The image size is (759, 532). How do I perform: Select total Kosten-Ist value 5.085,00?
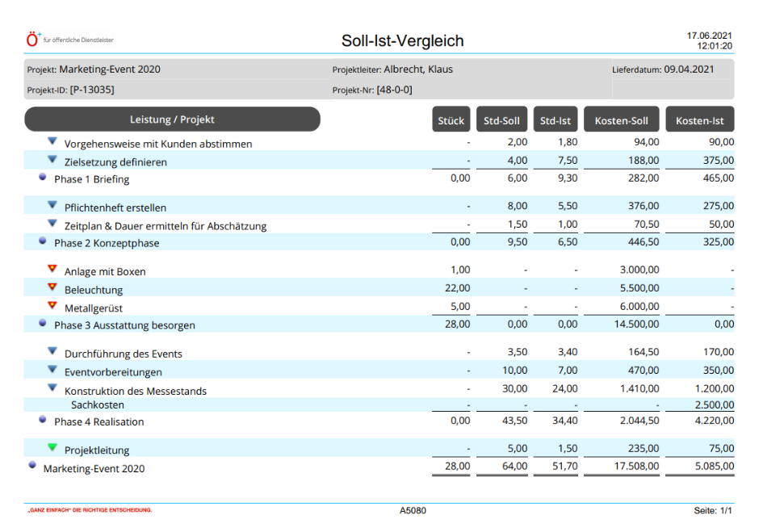(x=715, y=466)
